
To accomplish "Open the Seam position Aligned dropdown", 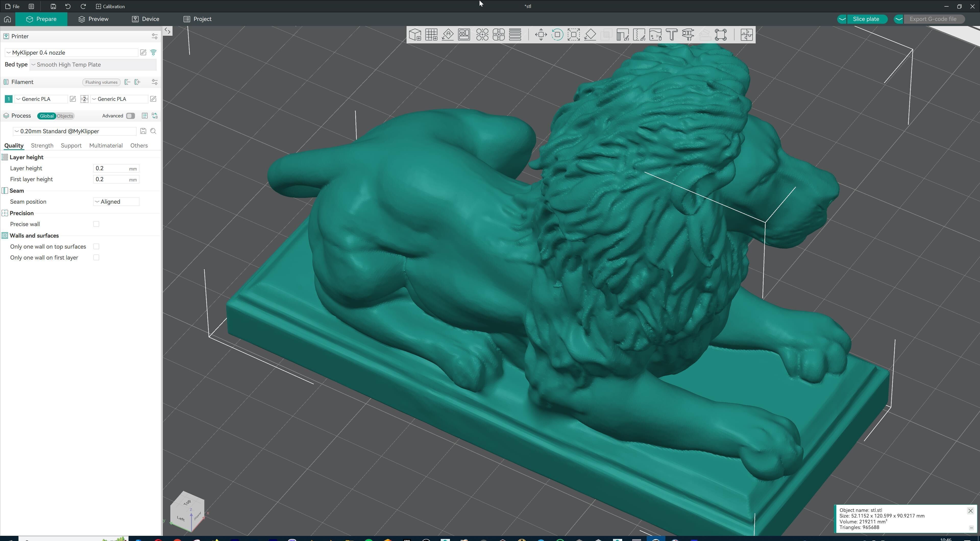I will (x=116, y=202).
